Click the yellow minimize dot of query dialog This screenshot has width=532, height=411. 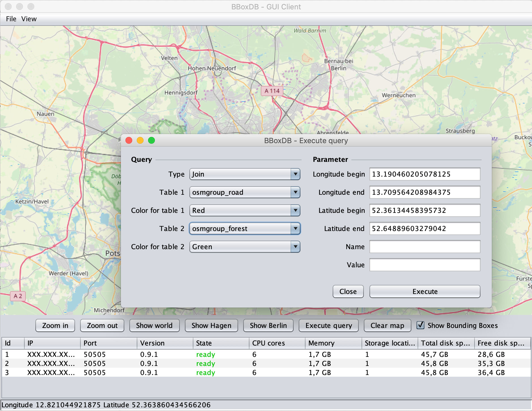pos(140,140)
